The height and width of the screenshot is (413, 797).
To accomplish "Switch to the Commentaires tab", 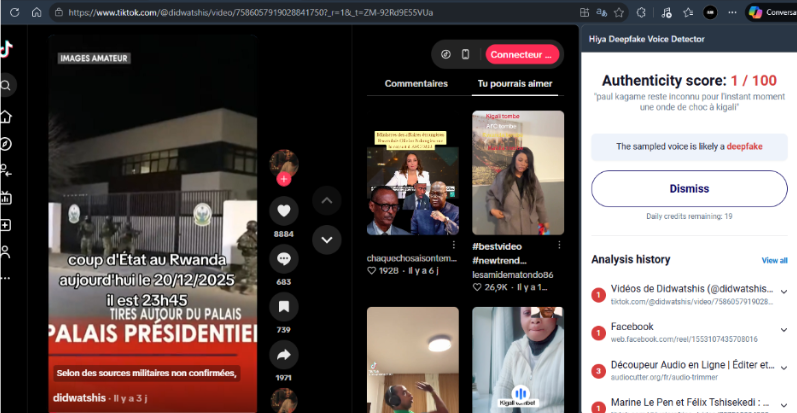I will pos(416,84).
